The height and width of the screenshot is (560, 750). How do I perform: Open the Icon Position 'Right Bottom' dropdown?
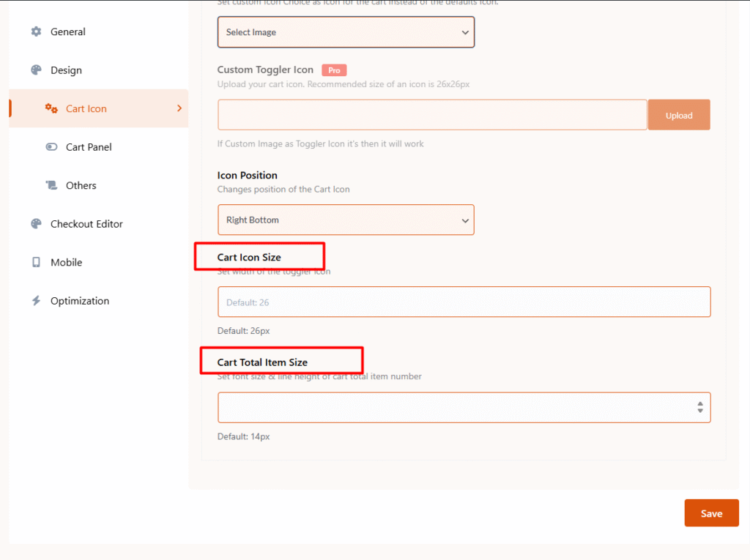click(346, 220)
